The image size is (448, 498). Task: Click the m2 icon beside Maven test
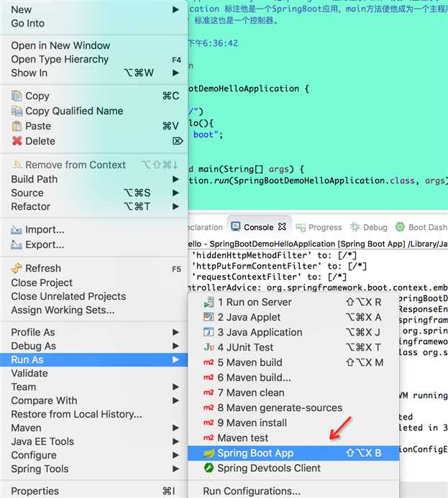click(x=209, y=438)
